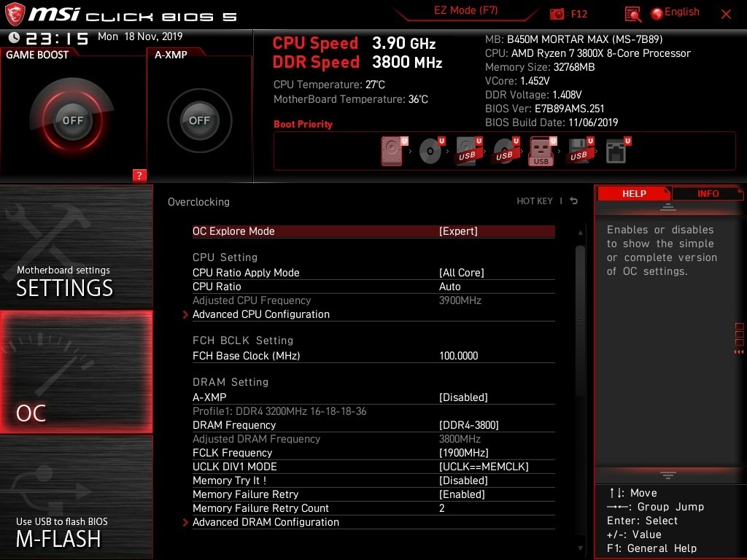747x560 pixels.
Task: Click the BIOS Ver: E7B89AMS.251 text
Action: 544,109
